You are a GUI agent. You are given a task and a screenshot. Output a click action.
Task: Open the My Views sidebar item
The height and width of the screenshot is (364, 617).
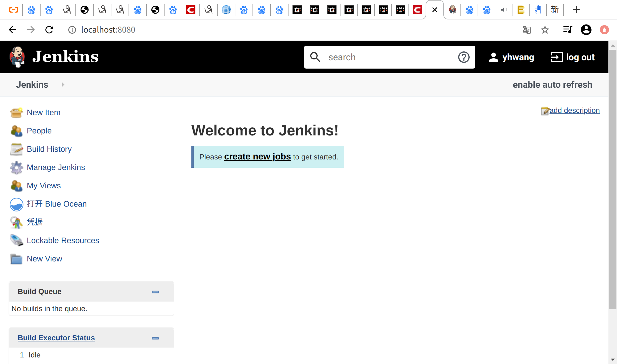pos(44,186)
